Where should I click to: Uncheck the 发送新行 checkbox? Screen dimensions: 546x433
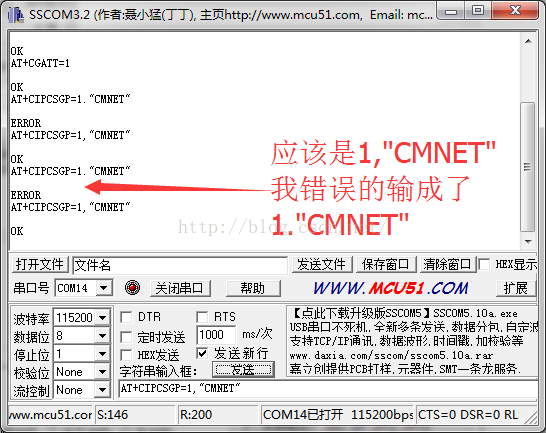202,353
